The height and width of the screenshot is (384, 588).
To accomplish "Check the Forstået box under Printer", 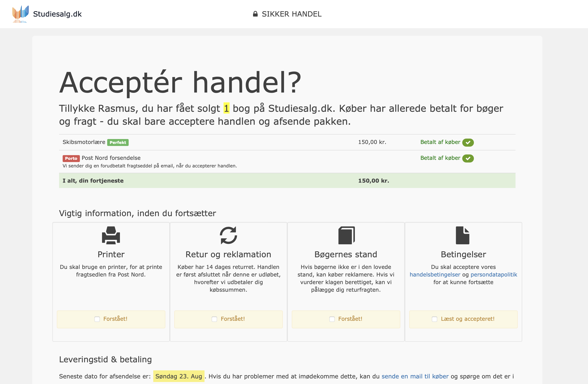I will [x=97, y=319].
